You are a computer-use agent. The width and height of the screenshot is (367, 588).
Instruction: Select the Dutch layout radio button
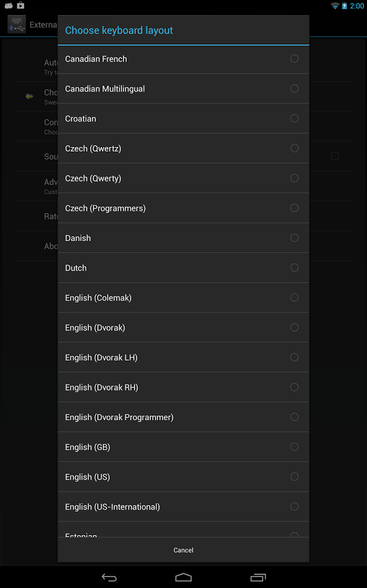point(295,268)
